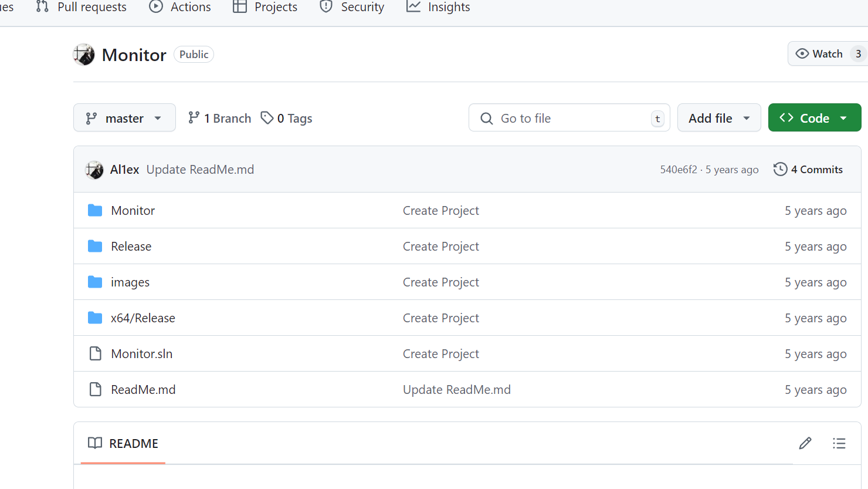Click the Security shield icon
This screenshot has width=868, height=489.
pyautogui.click(x=326, y=6)
